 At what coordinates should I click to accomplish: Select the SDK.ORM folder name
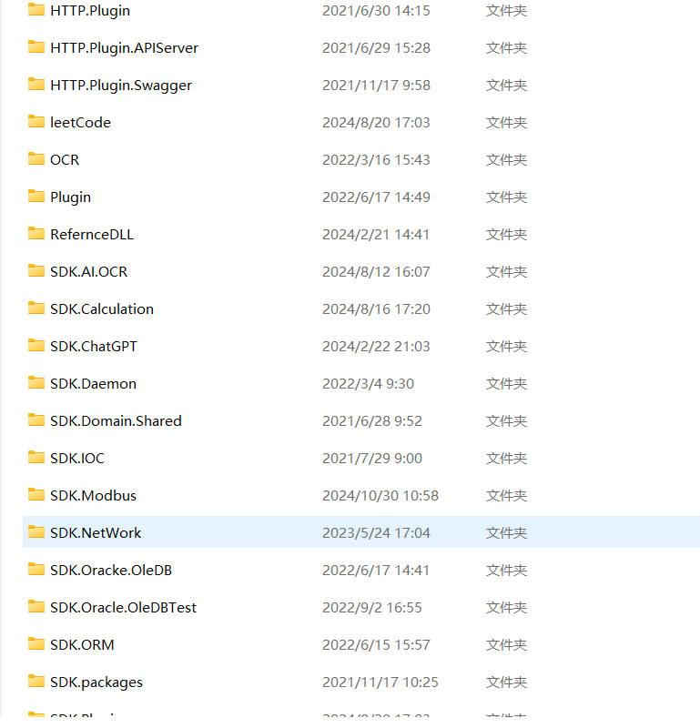pos(82,645)
